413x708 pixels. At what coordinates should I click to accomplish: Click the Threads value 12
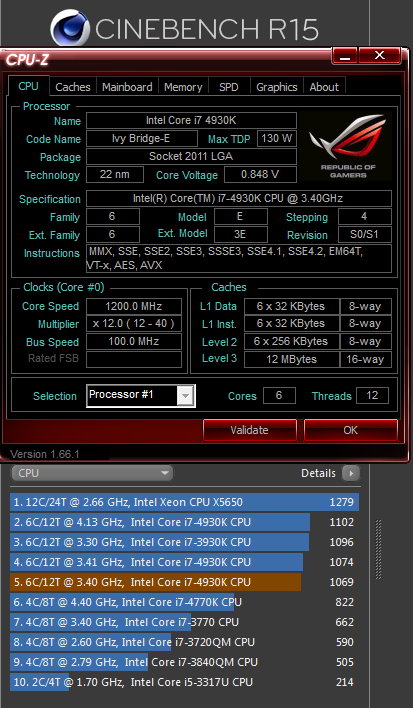click(372, 396)
